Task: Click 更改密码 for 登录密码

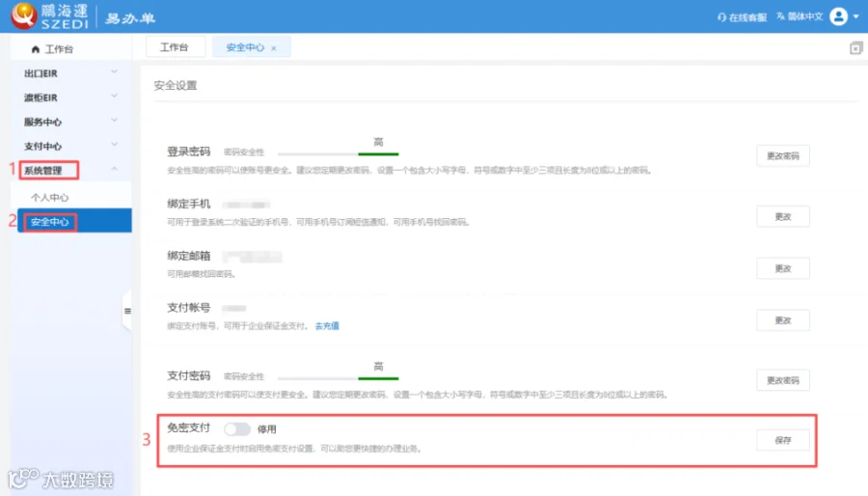Action: coord(783,155)
